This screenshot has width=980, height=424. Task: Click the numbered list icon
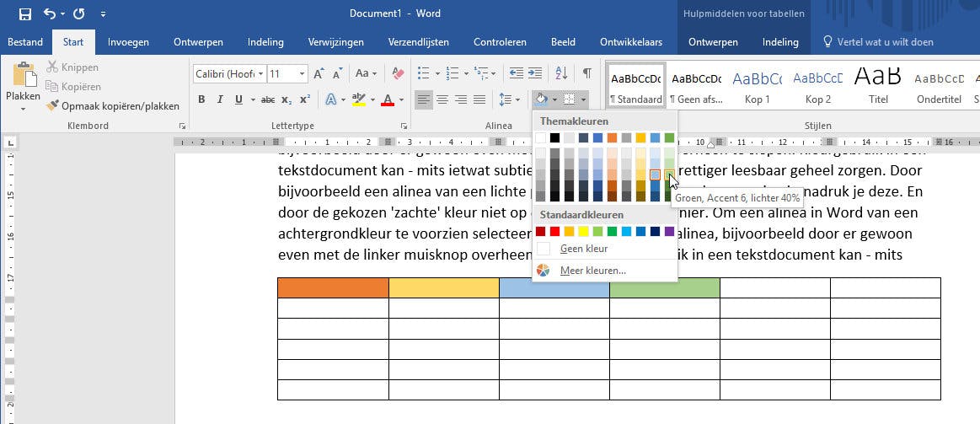tap(453, 73)
